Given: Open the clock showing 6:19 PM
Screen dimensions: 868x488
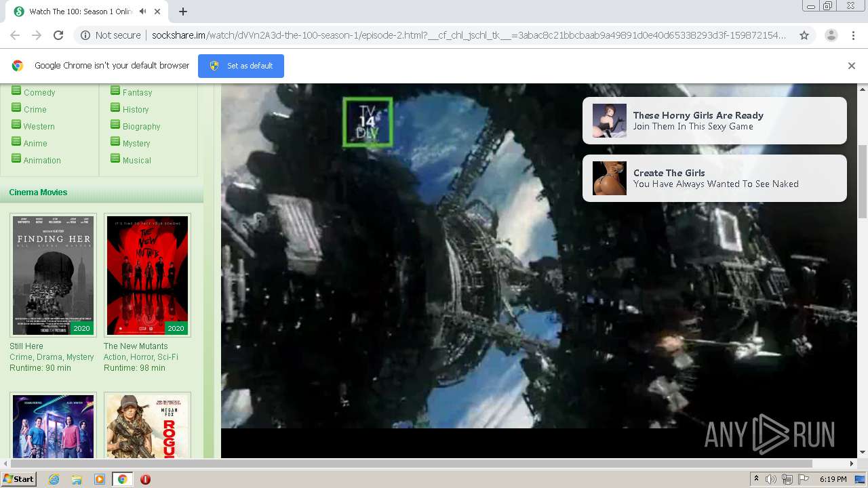Looking at the screenshot, I should [833, 479].
